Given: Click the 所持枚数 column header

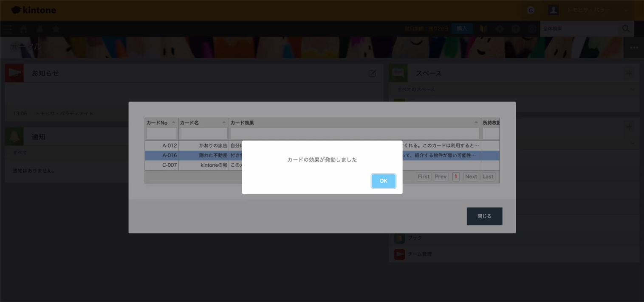Looking at the screenshot, I should (x=491, y=123).
